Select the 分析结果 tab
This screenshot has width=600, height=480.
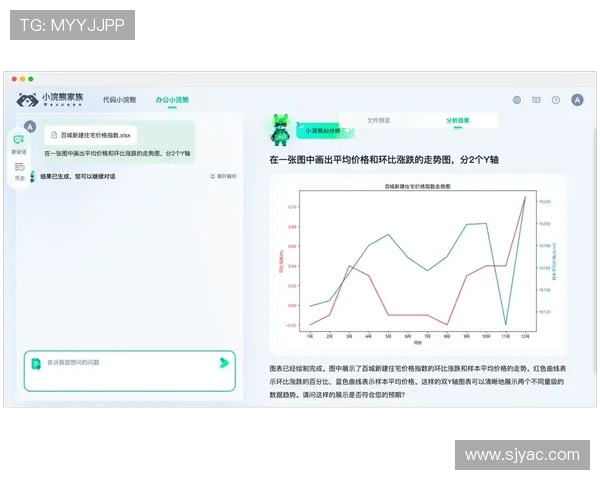click(458, 120)
